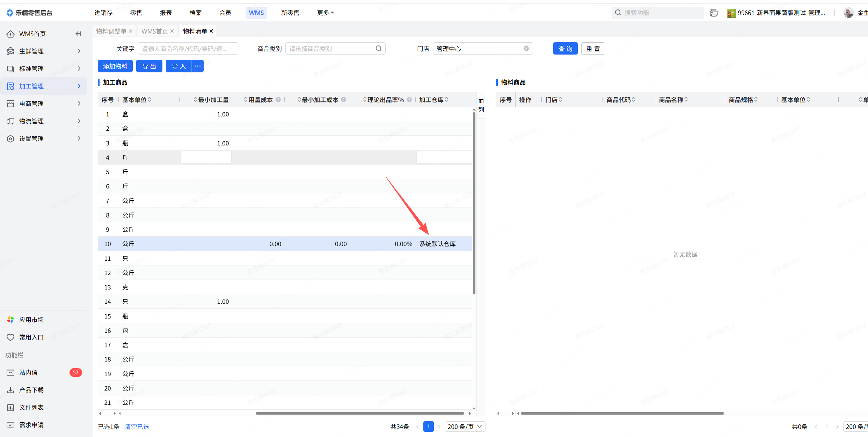Viewport: 868px width, 437px height.
Task: Collapse the sidebar with arrow icon
Action: (x=79, y=34)
